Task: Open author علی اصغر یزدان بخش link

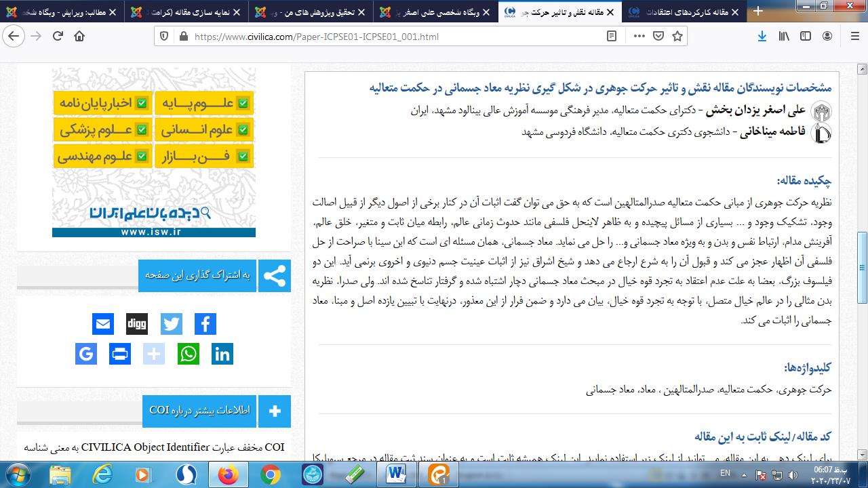Action: [x=756, y=110]
